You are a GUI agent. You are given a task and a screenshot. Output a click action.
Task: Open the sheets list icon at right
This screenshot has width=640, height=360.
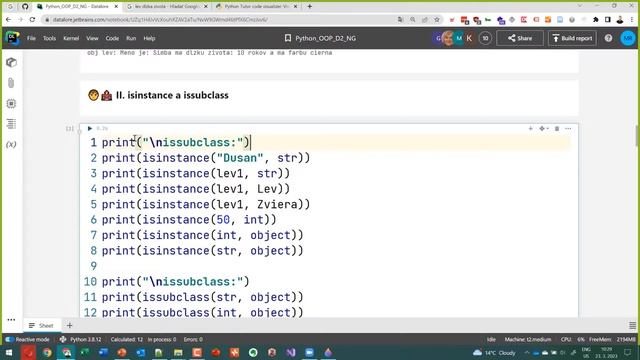(x=632, y=325)
